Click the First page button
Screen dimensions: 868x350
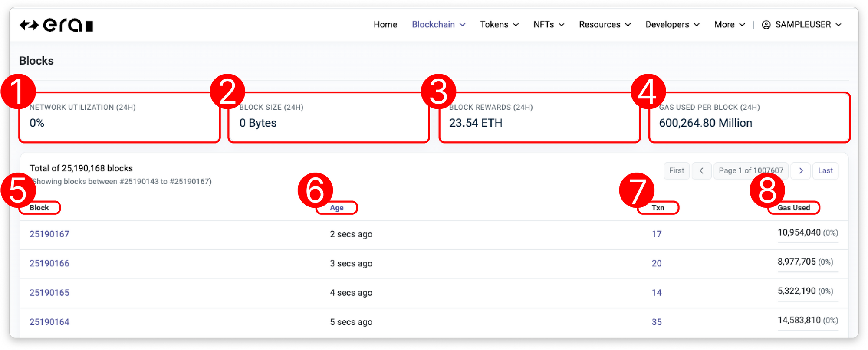[676, 171]
